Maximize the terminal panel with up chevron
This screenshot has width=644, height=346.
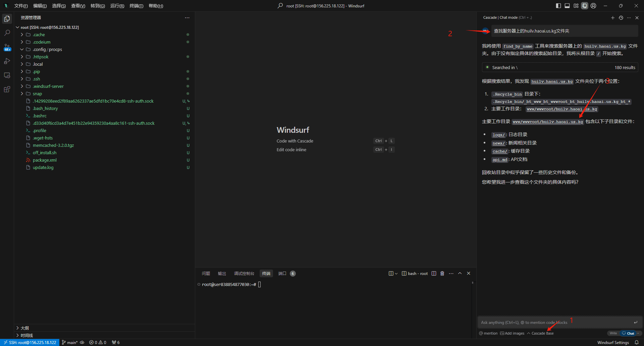coord(460,274)
